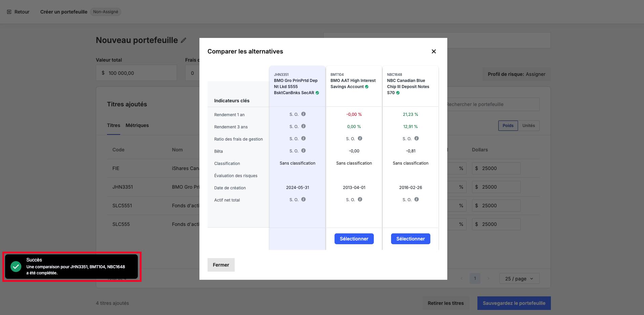The image size is (644, 315).
Task: Click the SLC5551 code cell
Action: (122, 206)
